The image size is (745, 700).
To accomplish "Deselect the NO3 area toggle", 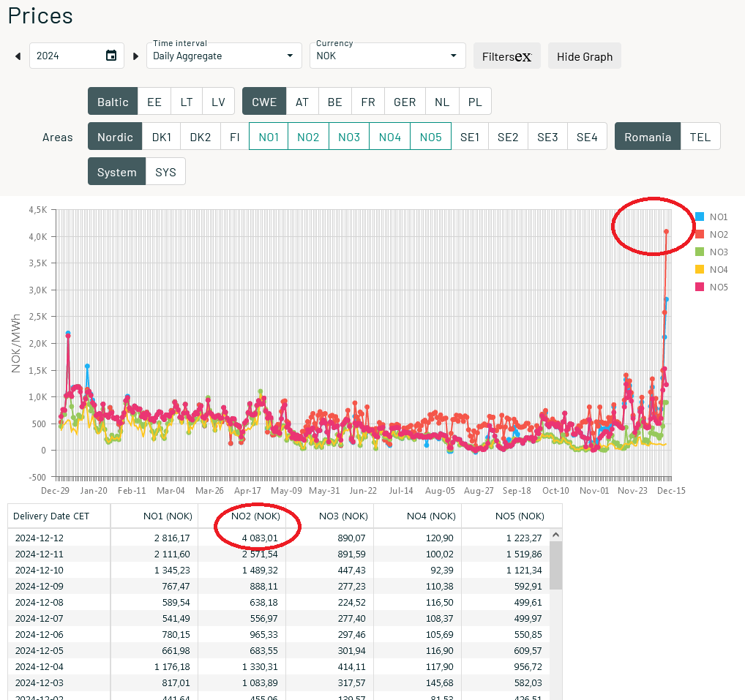I will pyautogui.click(x=349, y=137).
